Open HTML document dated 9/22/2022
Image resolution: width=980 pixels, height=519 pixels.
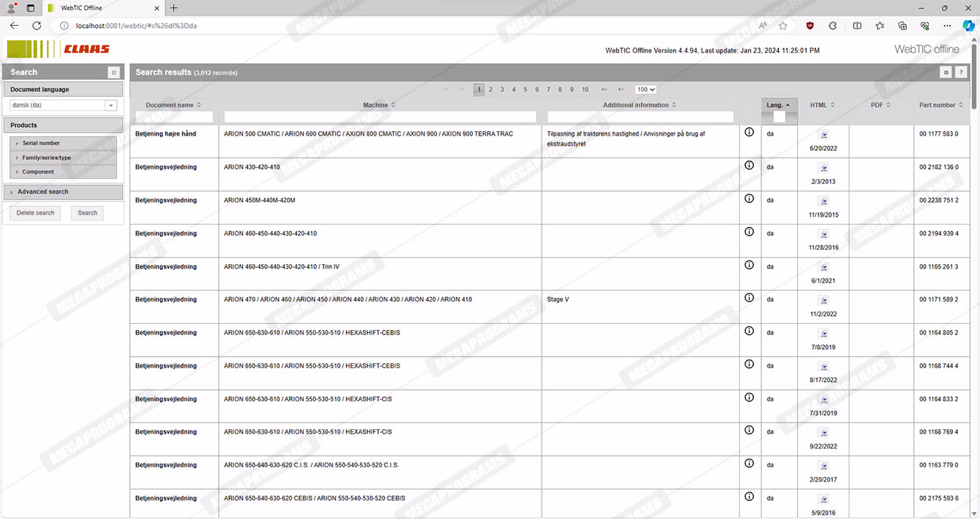tap(824, 432)
